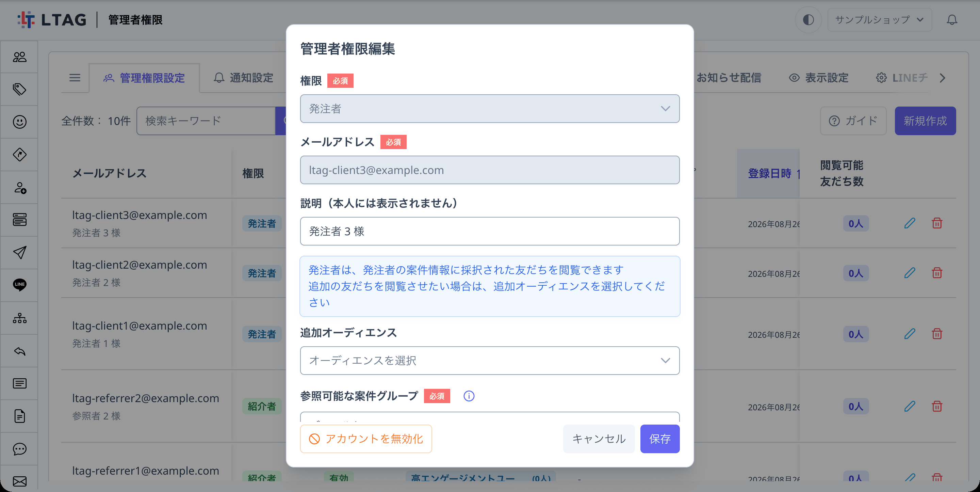Screen dimensions: 980x492
Task: Click アカウントを無効化 button
Action: click(366, 439)
